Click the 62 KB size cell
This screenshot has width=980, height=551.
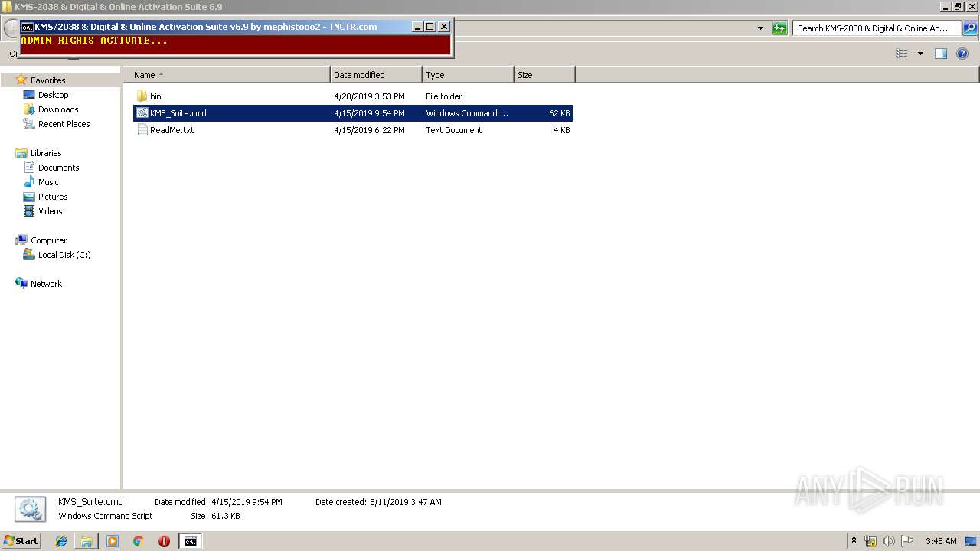tap(560, 113)
